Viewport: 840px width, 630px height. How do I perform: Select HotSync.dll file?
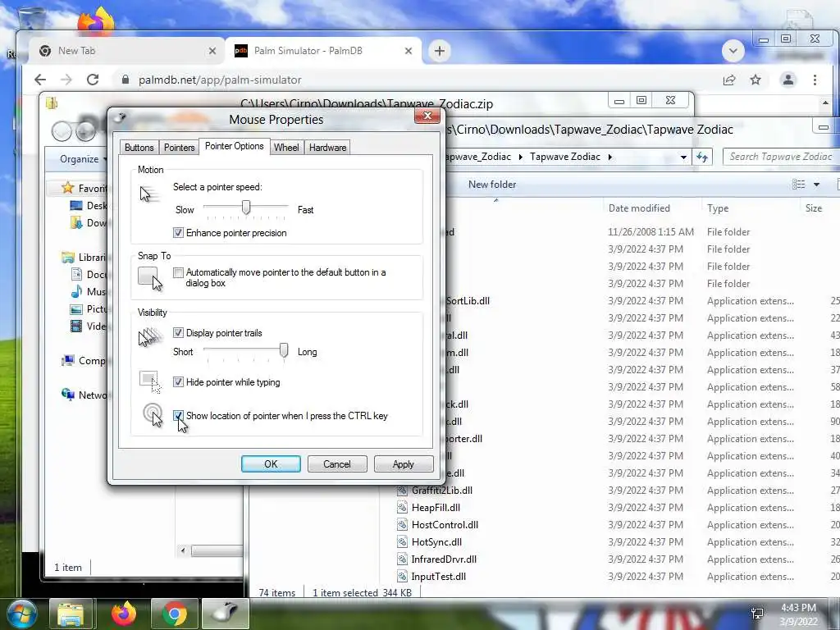coord(436,542)
